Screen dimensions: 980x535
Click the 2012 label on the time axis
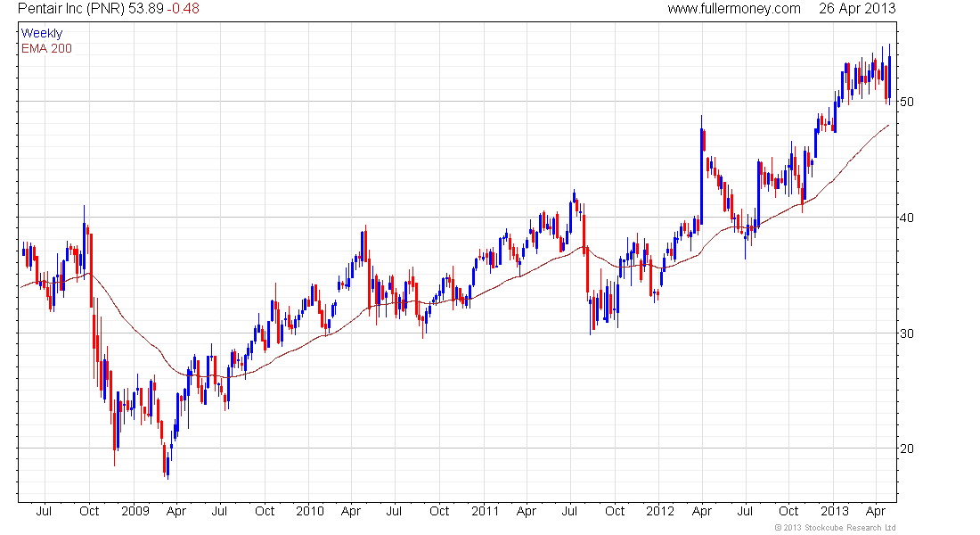click(660, 511)
